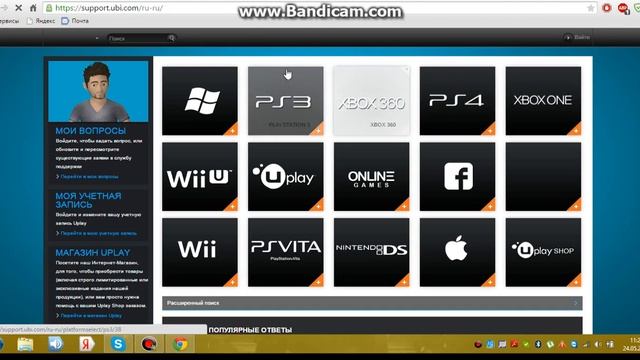Choose the PS Vita platform tile
The height and width of the screenshot is (360, 640).
tap(286, 252)
